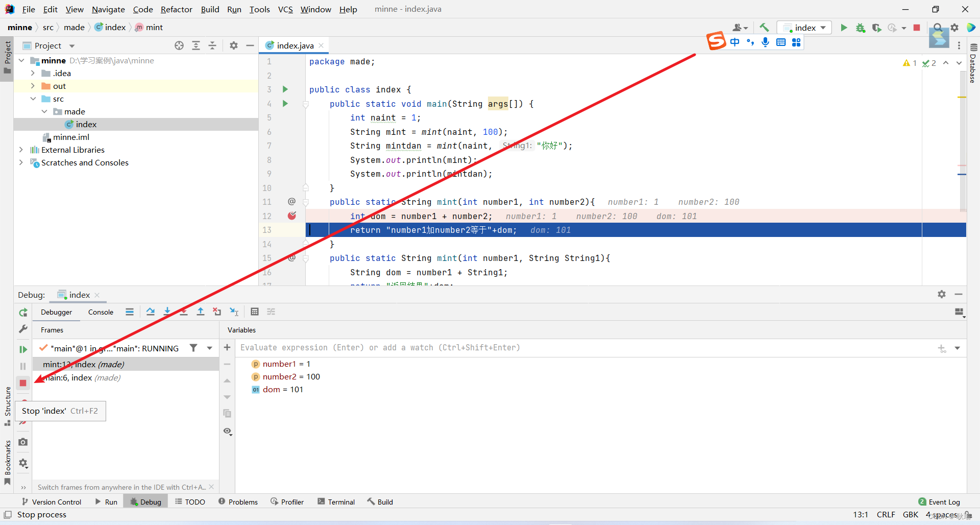Select the main:6, index frame

(x=126, y=378)
